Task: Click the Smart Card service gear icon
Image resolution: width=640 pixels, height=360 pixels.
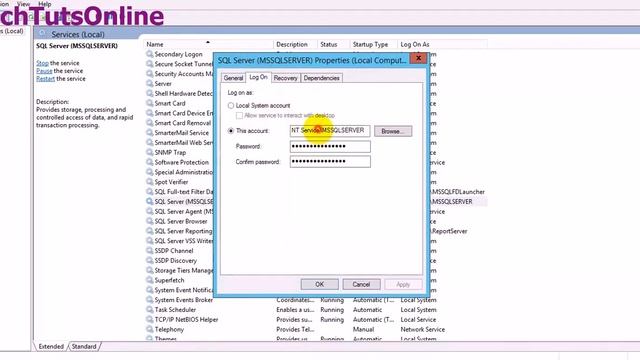Action: click(x=150, y=103)
